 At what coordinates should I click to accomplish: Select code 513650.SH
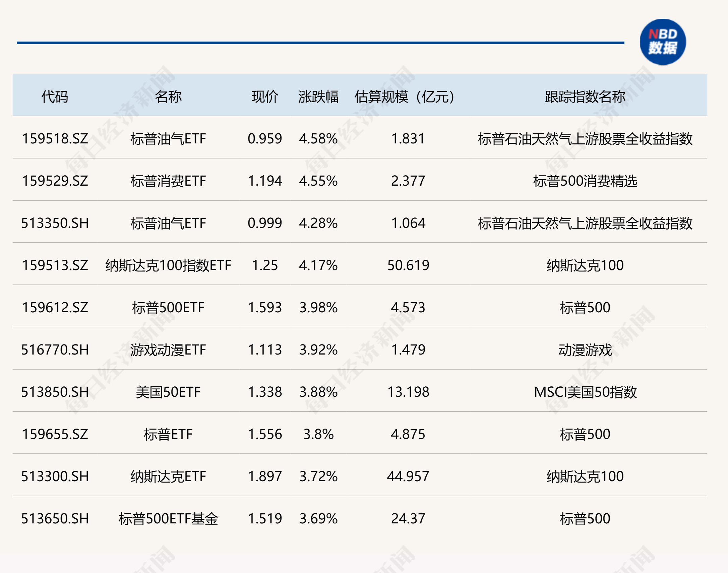pyautogui.click(x=55, y=519)
